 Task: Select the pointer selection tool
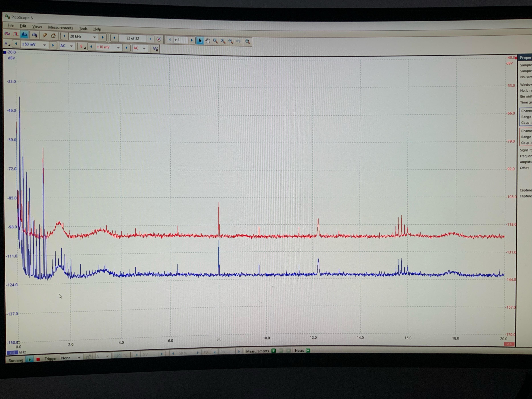[200, 41]
